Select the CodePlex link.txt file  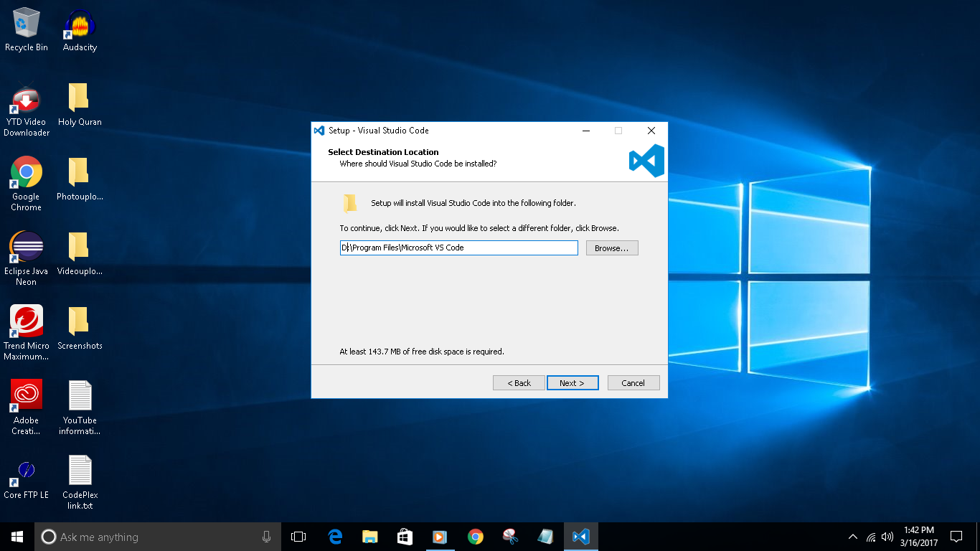(x=80, y=483)
